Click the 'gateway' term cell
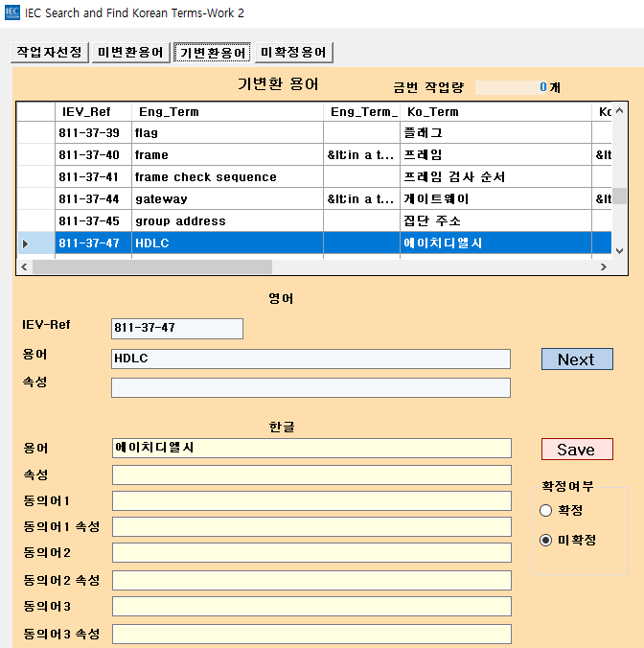 227,198
